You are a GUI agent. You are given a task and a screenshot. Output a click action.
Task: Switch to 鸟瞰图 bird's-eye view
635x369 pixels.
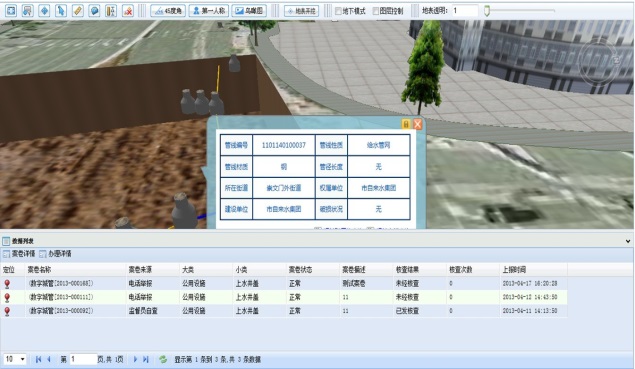(249, 11)
